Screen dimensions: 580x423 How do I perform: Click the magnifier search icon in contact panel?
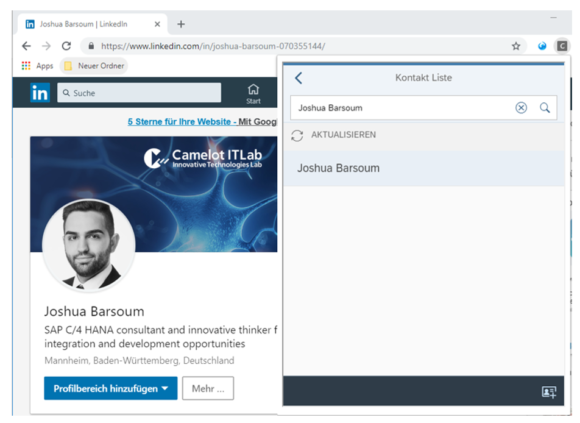[544, 108]
